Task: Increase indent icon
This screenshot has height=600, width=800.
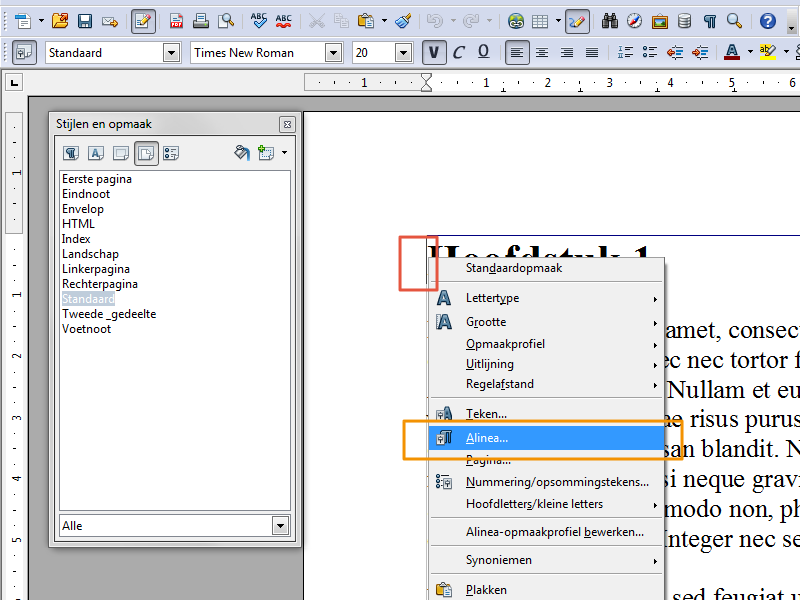Action: pyautogui.click(x=700, y=53)
